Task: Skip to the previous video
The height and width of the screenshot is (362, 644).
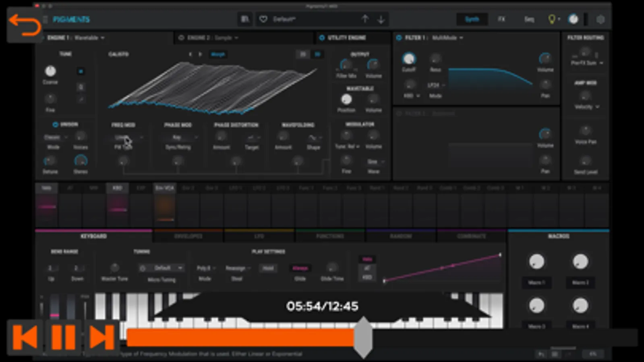Action: (25, 337)
